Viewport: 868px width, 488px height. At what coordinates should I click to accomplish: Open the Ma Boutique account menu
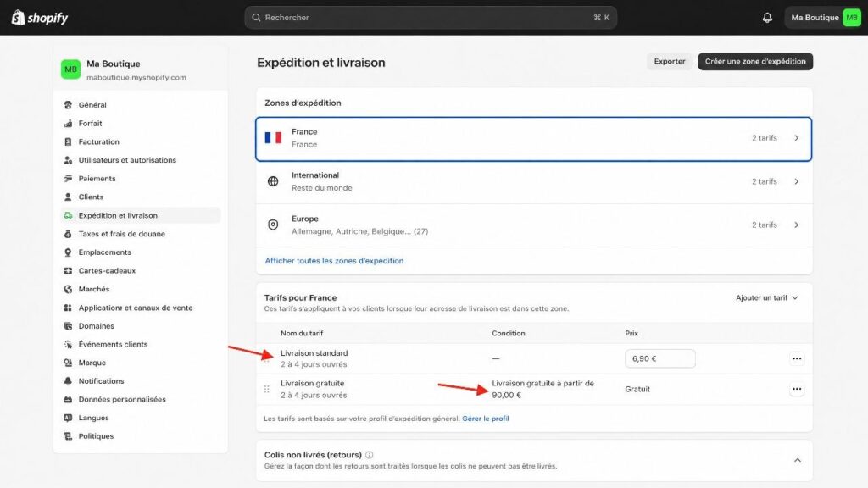pos(825,18)
